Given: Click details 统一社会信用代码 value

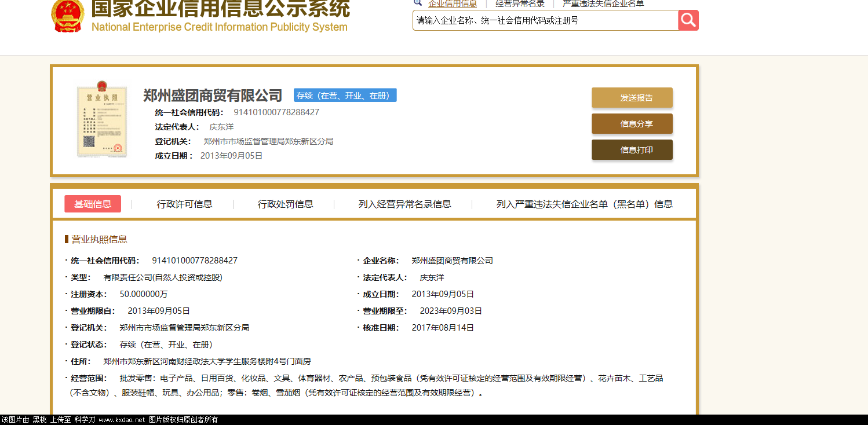Looking at the screenshot, I should (195, 261).
